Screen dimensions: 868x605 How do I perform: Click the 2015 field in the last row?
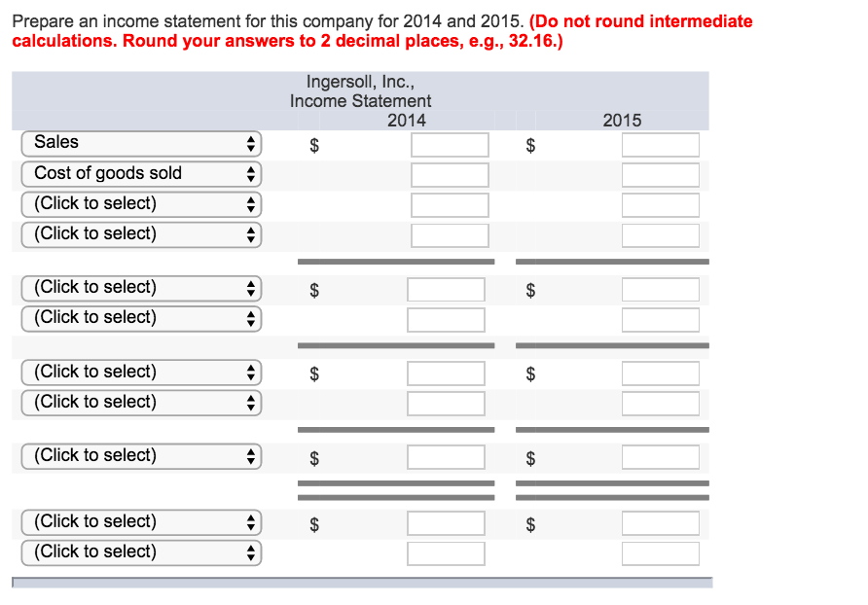[x=661, y=553]
